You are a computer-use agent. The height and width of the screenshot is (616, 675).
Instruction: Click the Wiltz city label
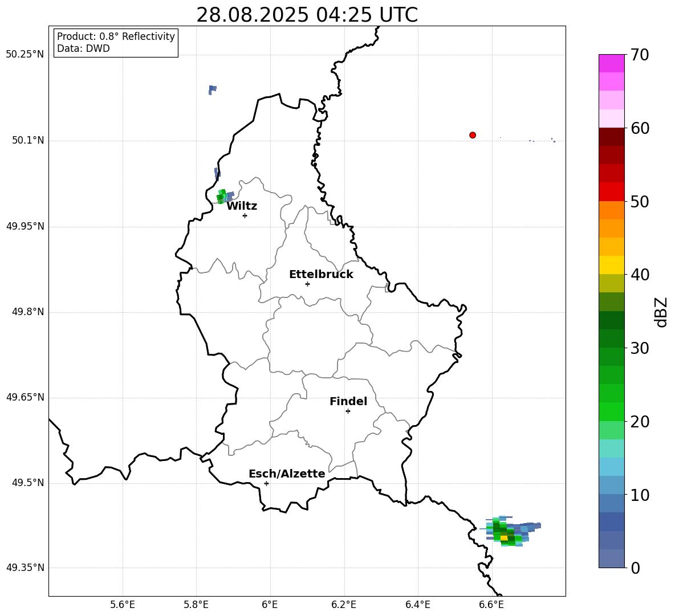click(x=242, y=206)
